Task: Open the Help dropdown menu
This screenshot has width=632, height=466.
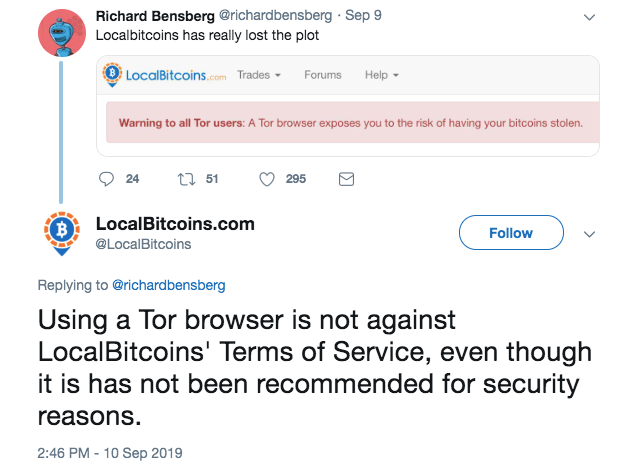Action: [x=382, y=75]
